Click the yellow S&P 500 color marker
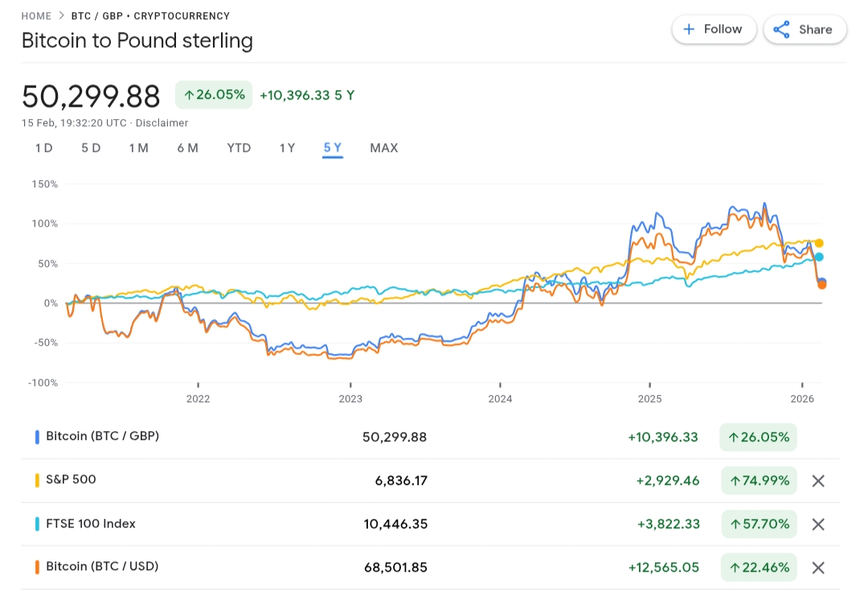868x596 pixels. point(37,480)
